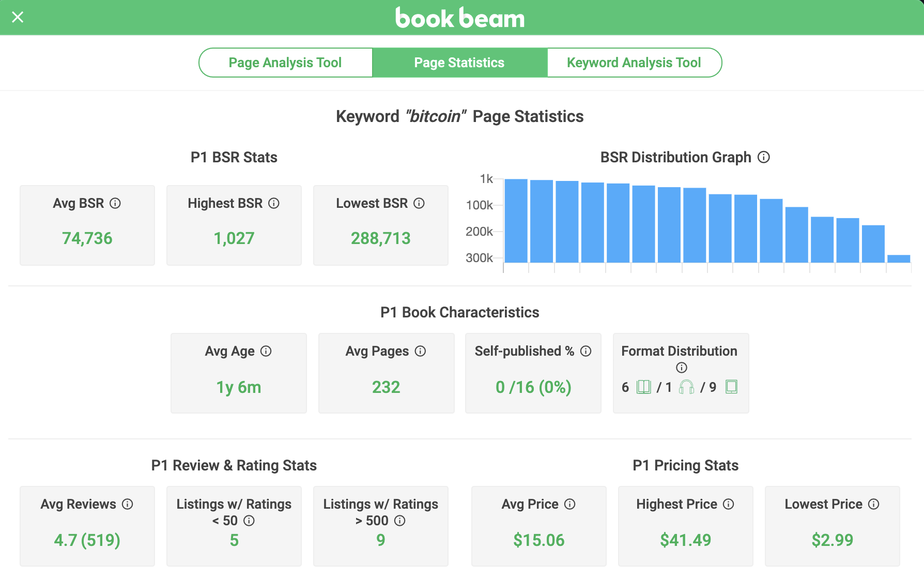This screenshot has height=579, width=924.
Task: Open the Keyword Analysis Tool tab
Action: coord(634,63)
